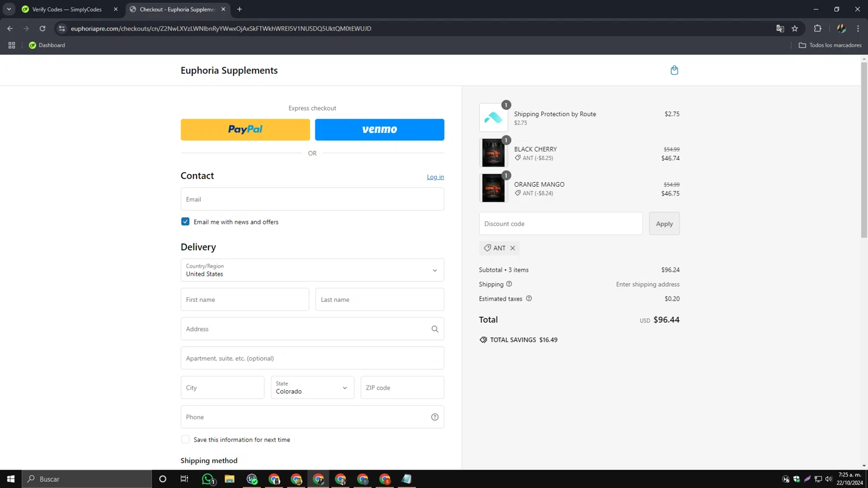This screenshot has height=488, width=868.
Task: Open the Chrome profile avatar
Action: click(841, 28)
